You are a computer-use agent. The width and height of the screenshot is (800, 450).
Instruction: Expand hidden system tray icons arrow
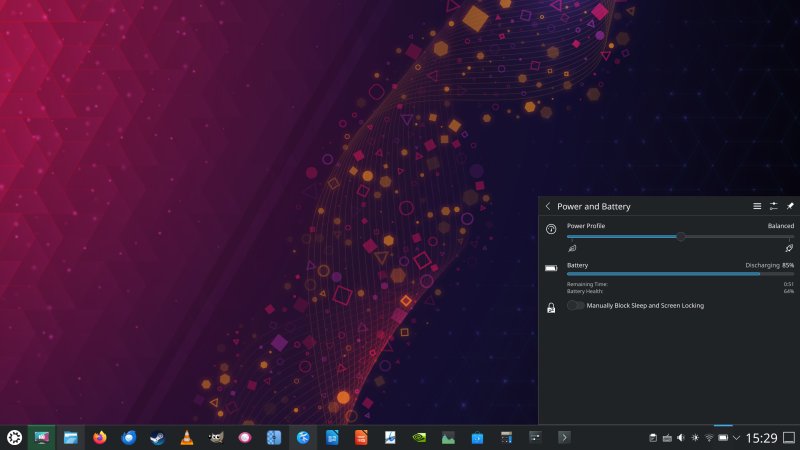click(x=736, y=438)
